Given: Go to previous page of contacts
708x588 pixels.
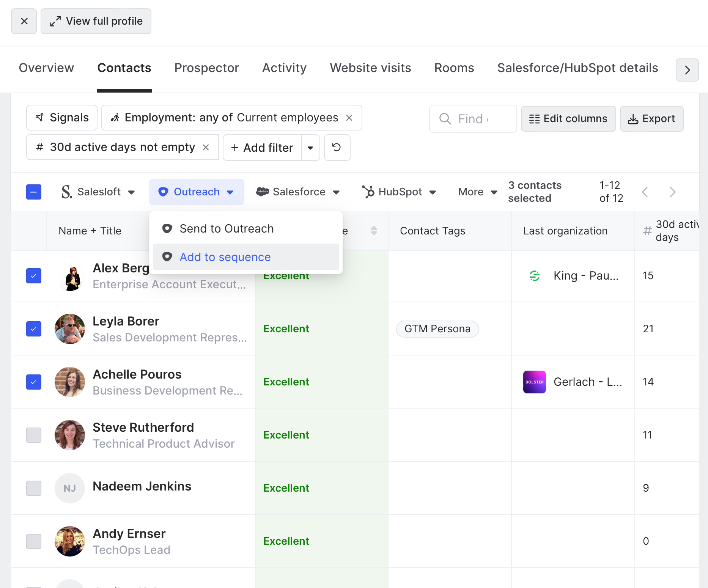Looking at the screenshot, I should (645, 192).
